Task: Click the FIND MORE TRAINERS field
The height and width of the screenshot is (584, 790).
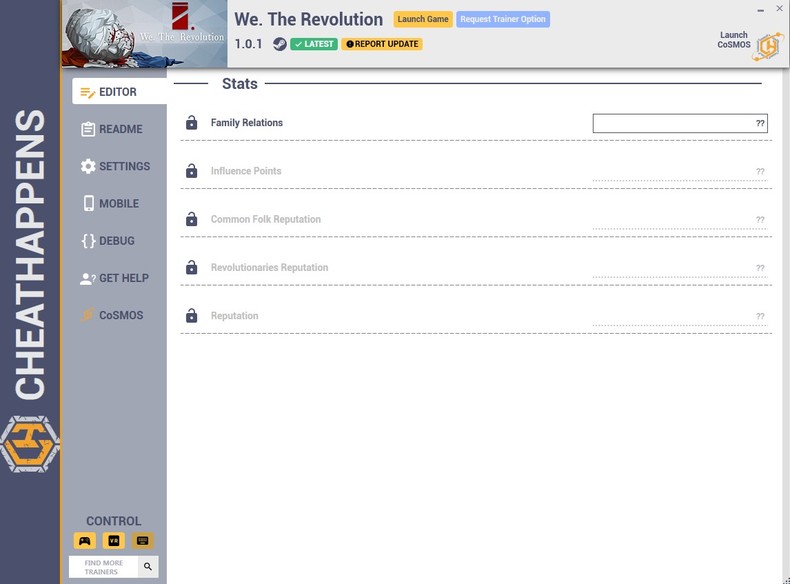Action: pyautogui.click(x=103, y=567)
